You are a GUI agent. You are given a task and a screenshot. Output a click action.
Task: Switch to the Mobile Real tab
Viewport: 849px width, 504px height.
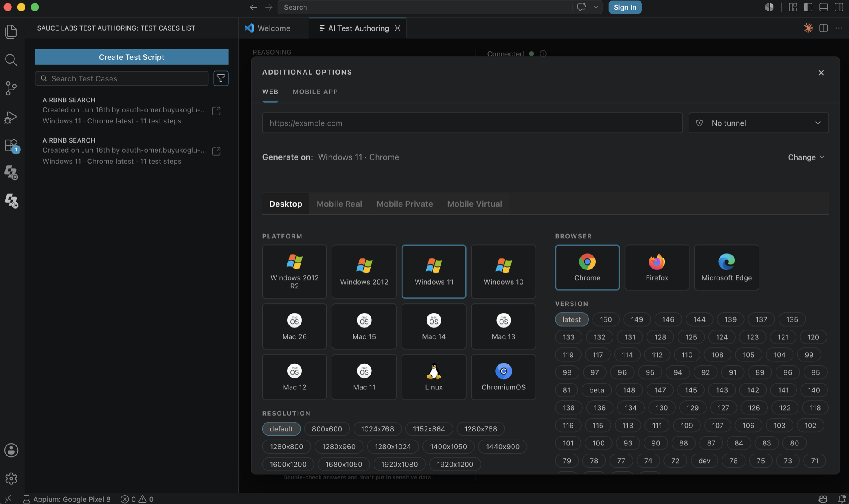pyautogui.click(x=339, y=204)
